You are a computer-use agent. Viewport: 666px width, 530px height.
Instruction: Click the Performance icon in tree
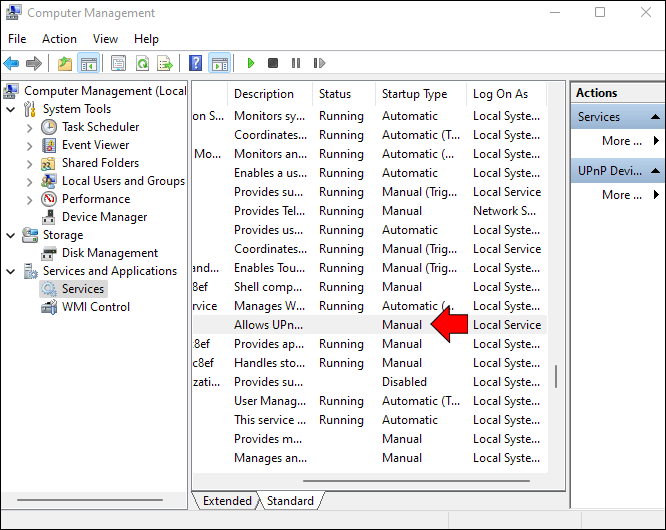[49, 199]
